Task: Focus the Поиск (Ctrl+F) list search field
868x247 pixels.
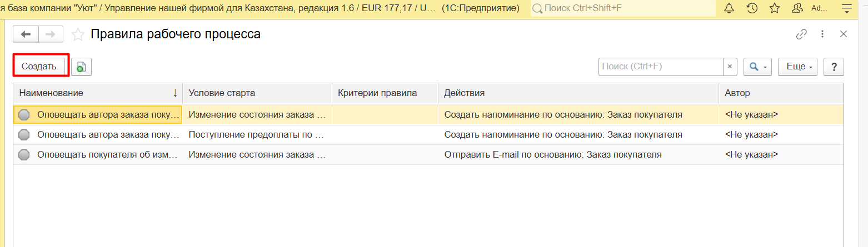Action: [x=660, y=67]
